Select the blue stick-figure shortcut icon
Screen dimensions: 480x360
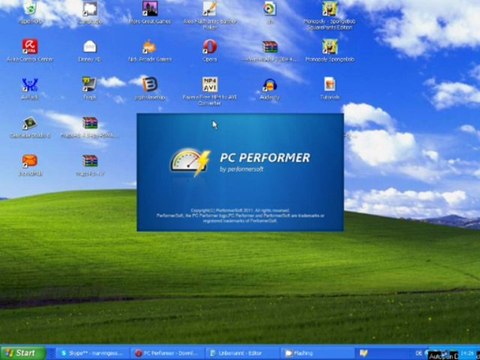30,85
